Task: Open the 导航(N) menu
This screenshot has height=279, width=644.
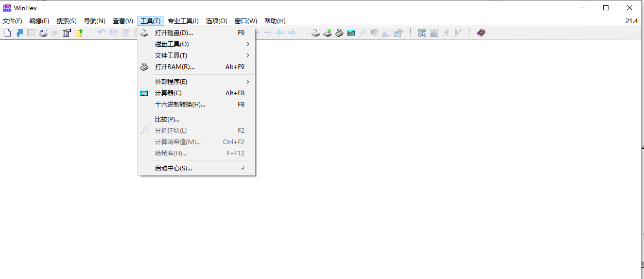Action: pos(95,21)
